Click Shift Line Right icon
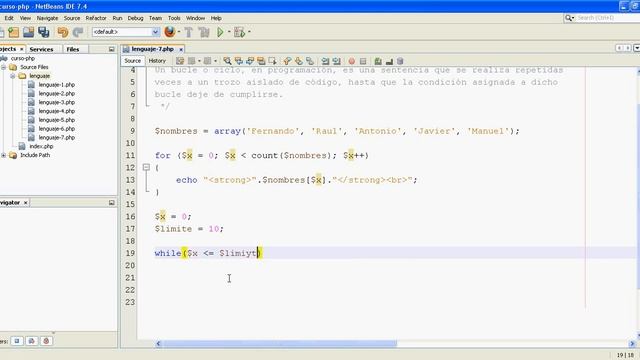The width and height of the screenshot is (640, 360). 337,61
